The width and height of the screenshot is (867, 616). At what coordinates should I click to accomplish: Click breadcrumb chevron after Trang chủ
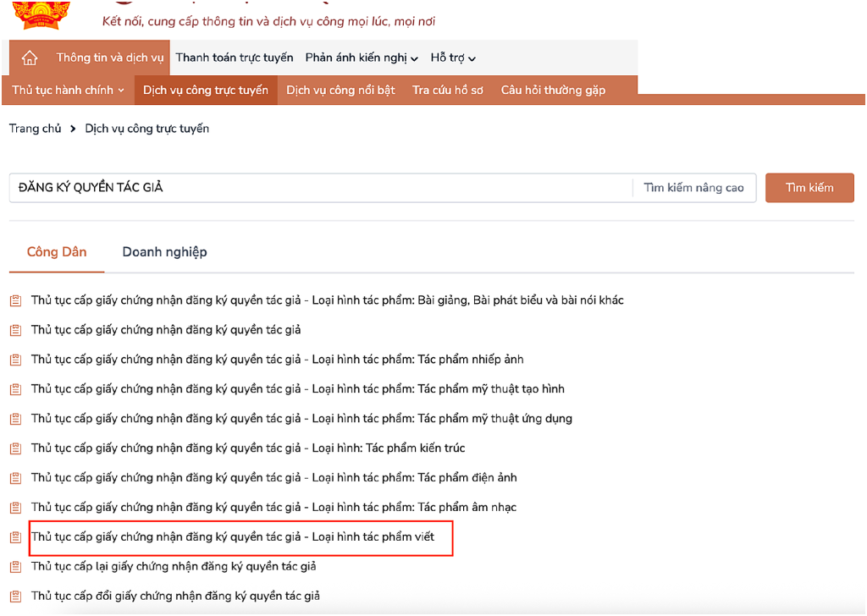tap(73, 129)
